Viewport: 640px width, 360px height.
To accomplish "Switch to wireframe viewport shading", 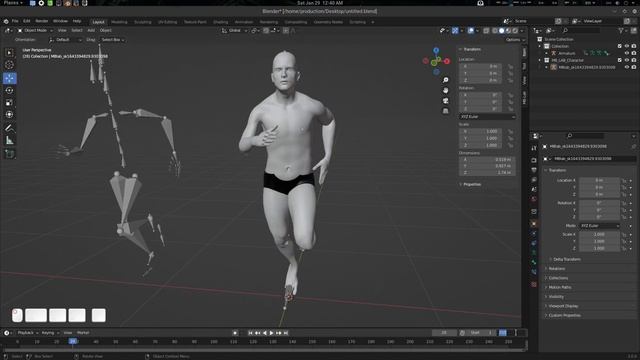I will pyautogui.click(x=495, y=31).
